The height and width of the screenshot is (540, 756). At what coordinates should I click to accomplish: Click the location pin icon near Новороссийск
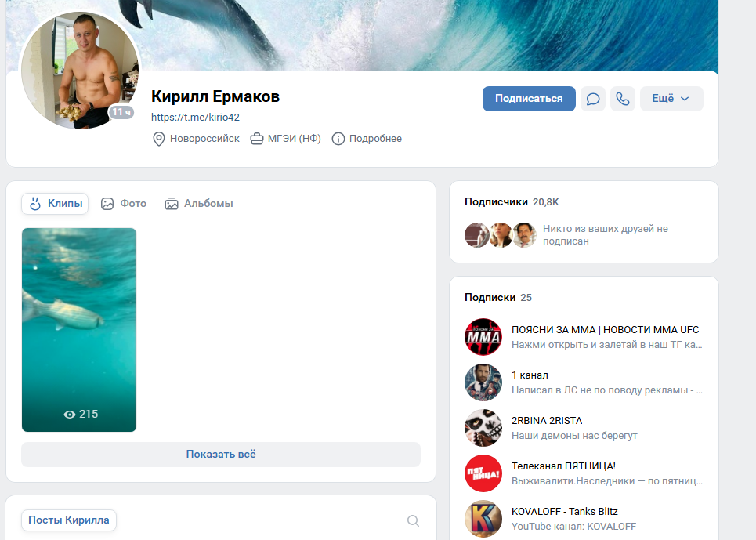[x=159, y=138]
